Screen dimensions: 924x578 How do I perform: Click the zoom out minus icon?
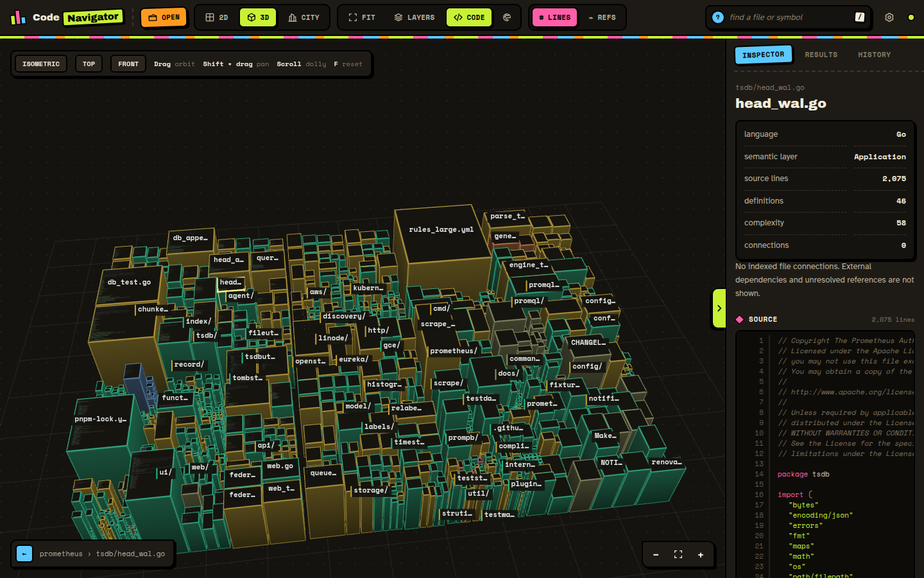coord(656,554)
